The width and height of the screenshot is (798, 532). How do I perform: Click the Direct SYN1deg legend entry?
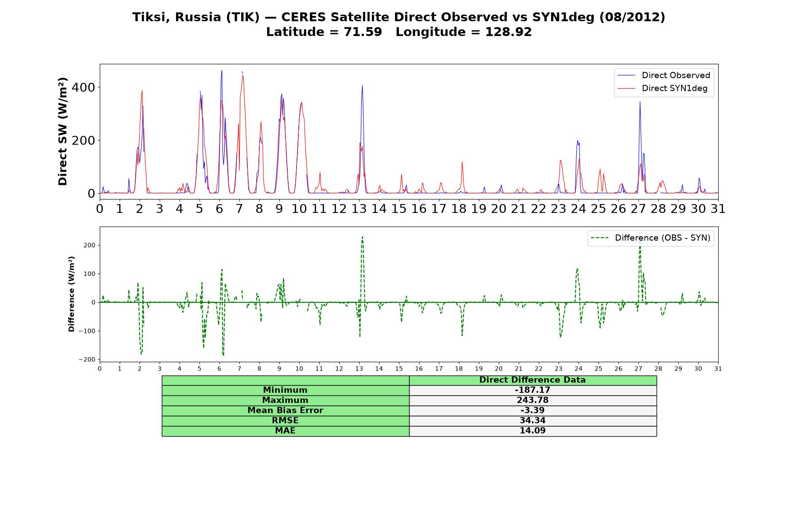coord(662,88)
